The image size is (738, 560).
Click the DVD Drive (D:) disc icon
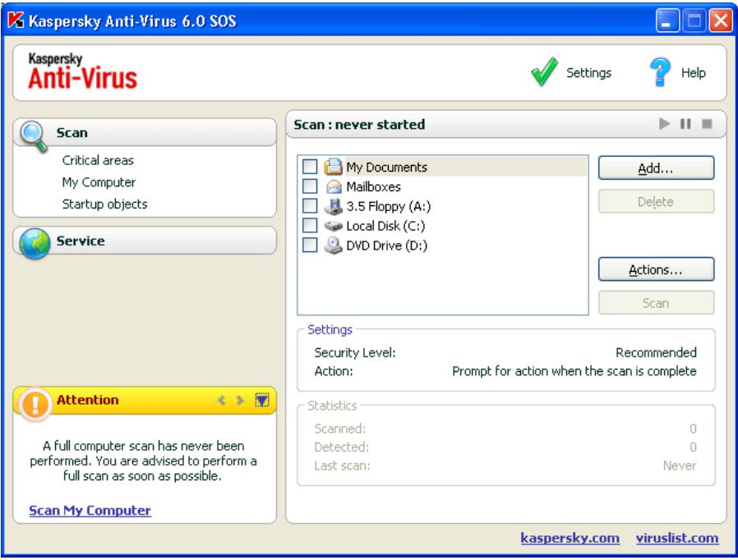coord(333,245)
